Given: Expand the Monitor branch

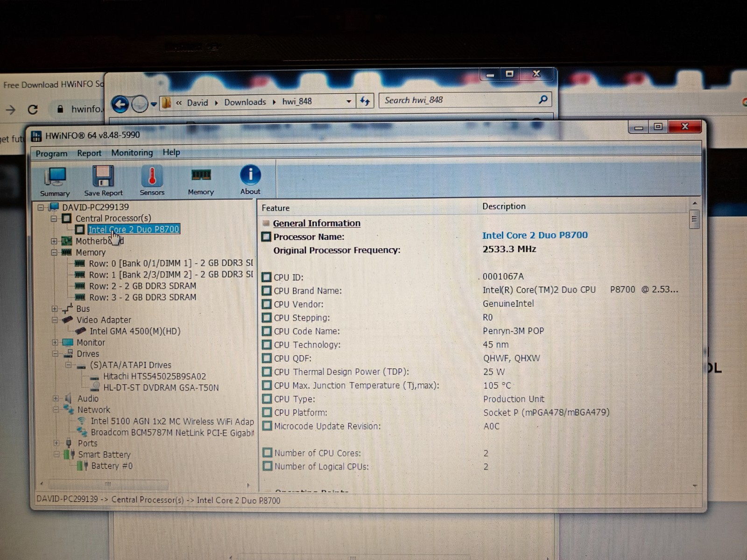Looking at the screenshot, I should click(55, 343).
